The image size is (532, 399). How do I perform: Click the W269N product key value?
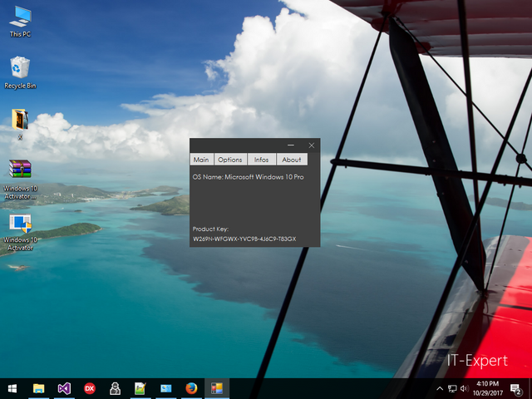click(x=244, y=239)
